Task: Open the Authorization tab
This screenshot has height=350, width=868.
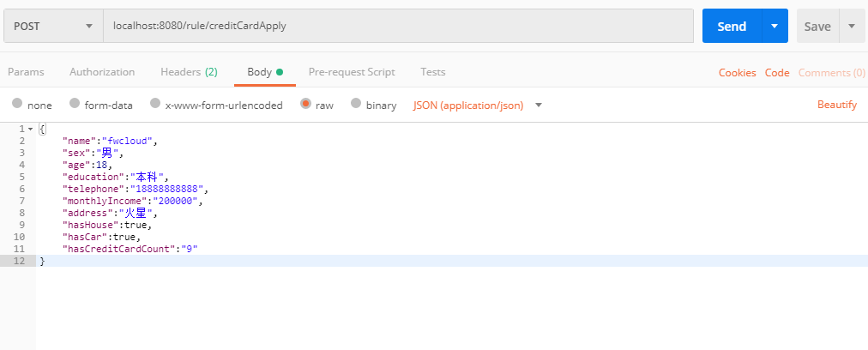Action: click(x=102, y=72)
